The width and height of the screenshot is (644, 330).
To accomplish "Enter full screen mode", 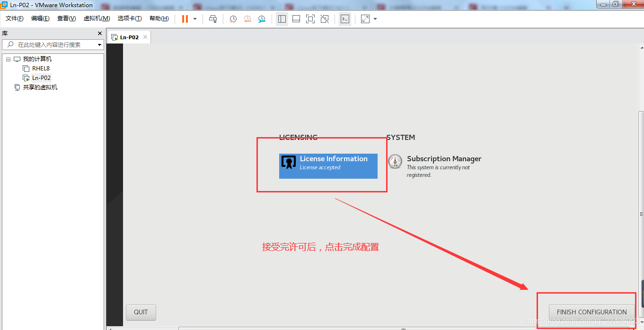I will click(310, 19).
